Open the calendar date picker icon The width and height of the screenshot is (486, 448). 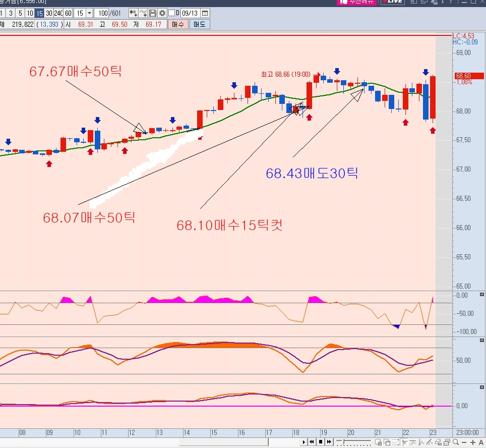205,13
